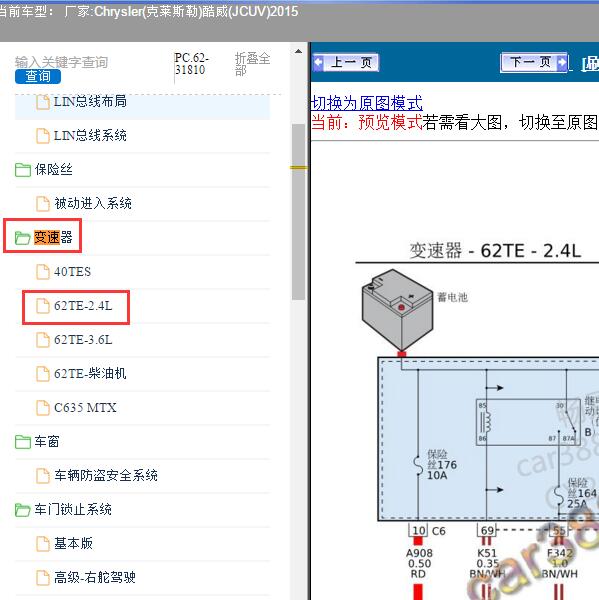The image size is (599, 600).
Task: Click page icon beside C635 MTX
Action: click(43, 408)
